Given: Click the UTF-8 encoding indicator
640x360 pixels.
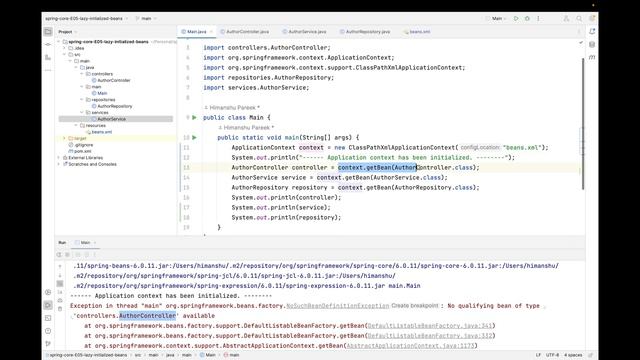Looking at the screenshot, I should 553,355.
